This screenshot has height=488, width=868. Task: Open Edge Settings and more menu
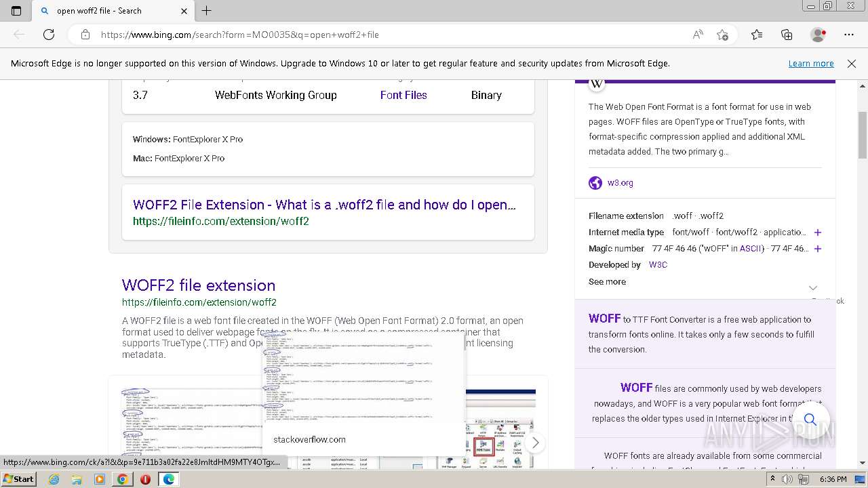[x=849, y=35]
